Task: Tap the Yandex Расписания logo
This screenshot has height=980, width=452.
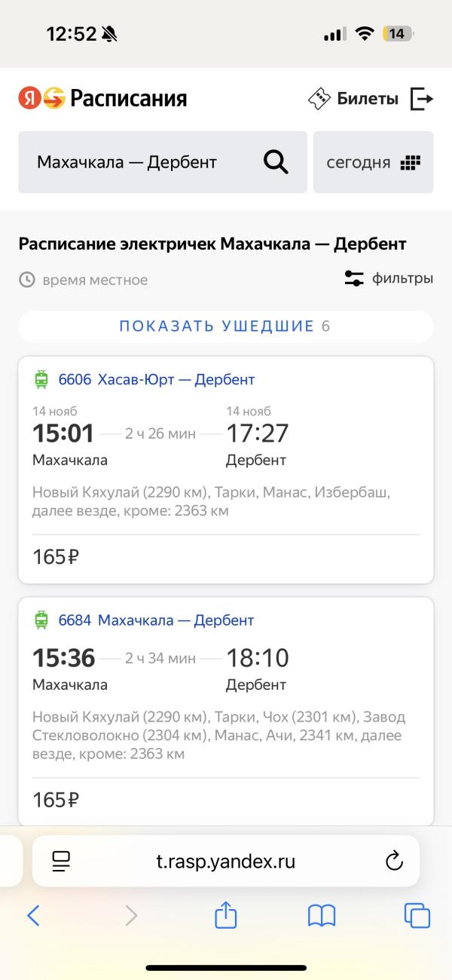Action: pyautogui.click(x=102, y=98)
